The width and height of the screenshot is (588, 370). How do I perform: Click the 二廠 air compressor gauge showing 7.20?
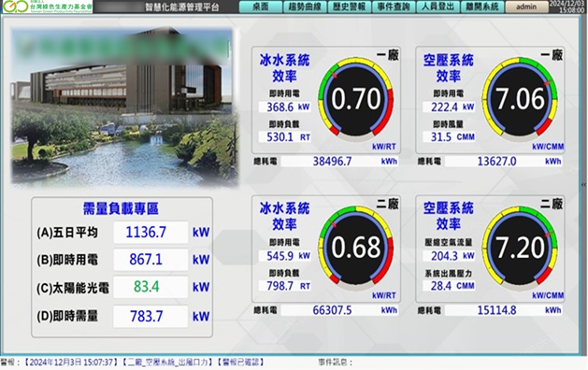pyautogui.click(x=520, y=247)
